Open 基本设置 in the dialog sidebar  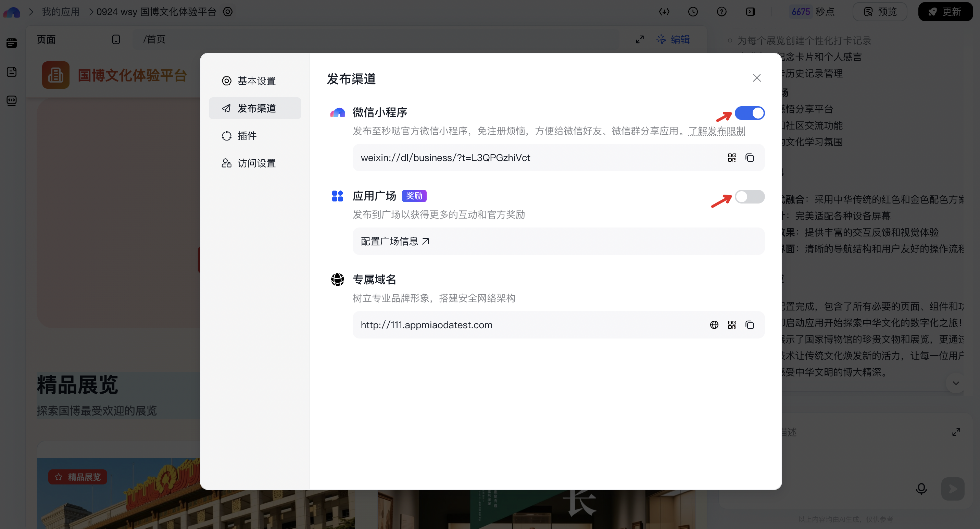click(254, 81)
